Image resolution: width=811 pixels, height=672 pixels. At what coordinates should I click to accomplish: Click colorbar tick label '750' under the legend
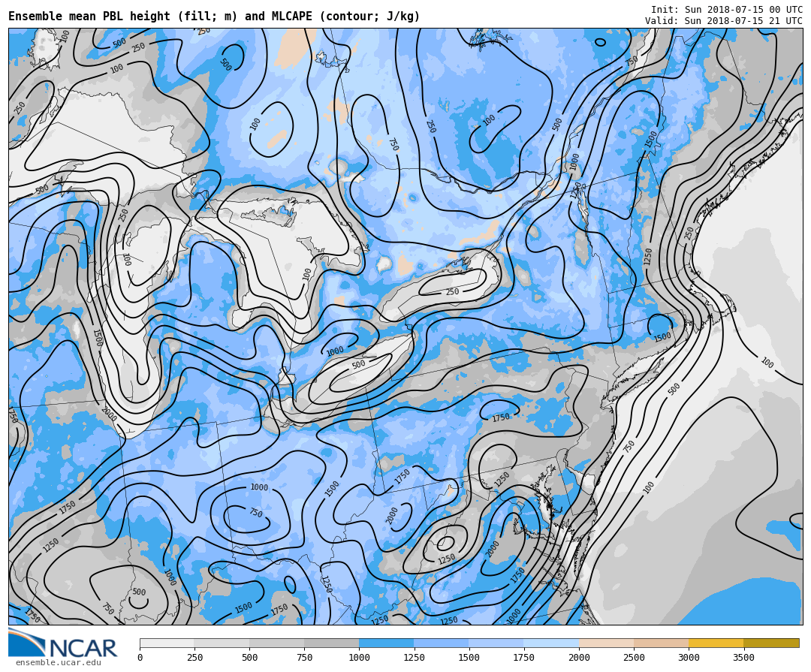point(304,658)
